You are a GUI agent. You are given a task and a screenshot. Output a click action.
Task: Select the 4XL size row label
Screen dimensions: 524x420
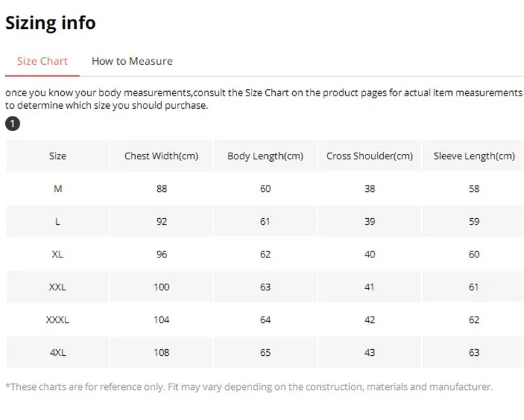tap(58, 353)
